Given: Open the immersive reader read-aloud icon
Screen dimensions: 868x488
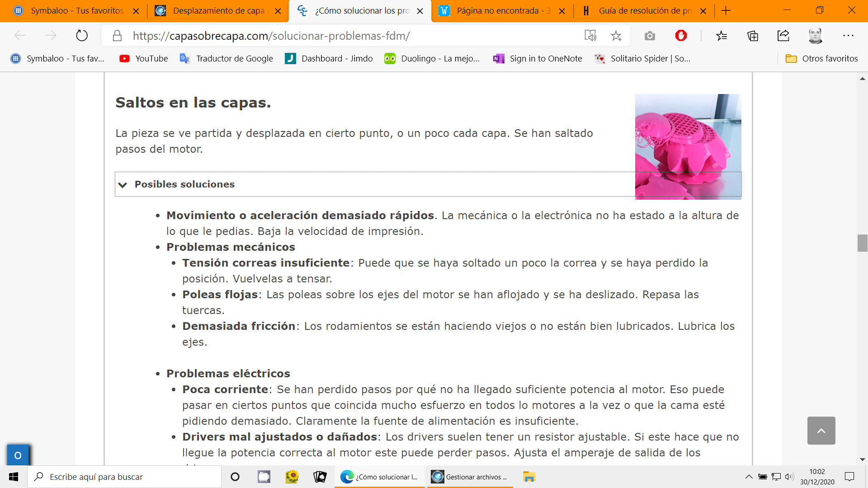Looking at the screenshot, I should click(x=590, y=36).
